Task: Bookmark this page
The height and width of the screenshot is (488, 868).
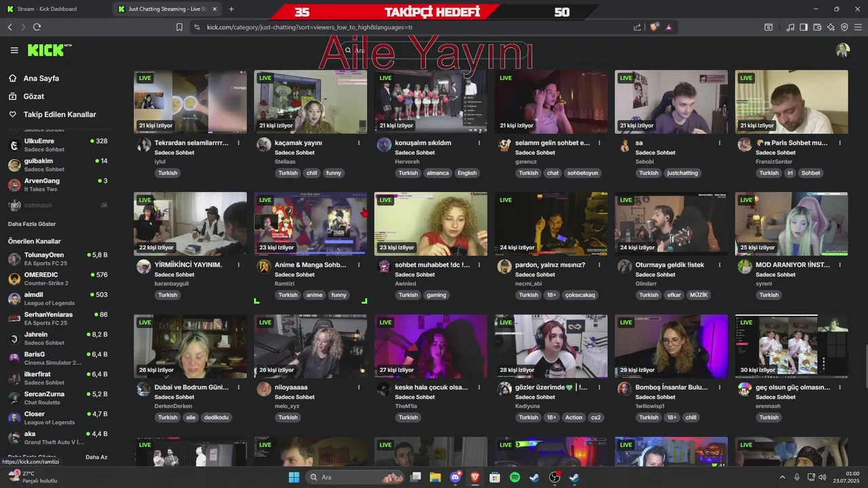Action: pos(179,27)
